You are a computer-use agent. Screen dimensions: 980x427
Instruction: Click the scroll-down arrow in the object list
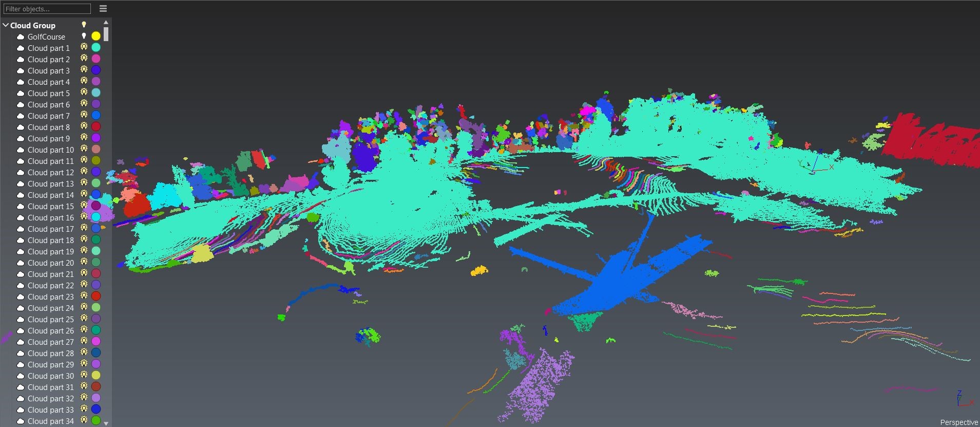[106, 423]
